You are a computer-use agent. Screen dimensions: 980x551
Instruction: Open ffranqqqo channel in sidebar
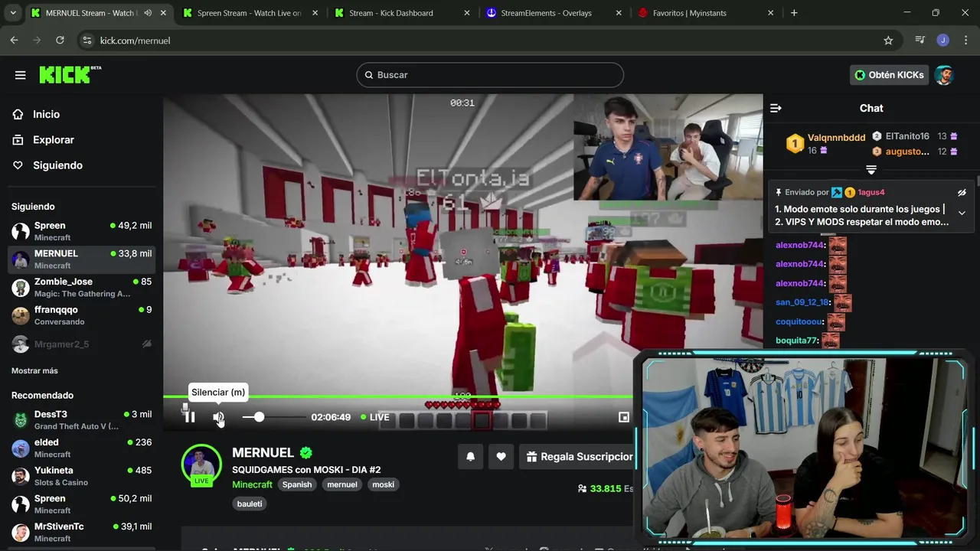82,315
